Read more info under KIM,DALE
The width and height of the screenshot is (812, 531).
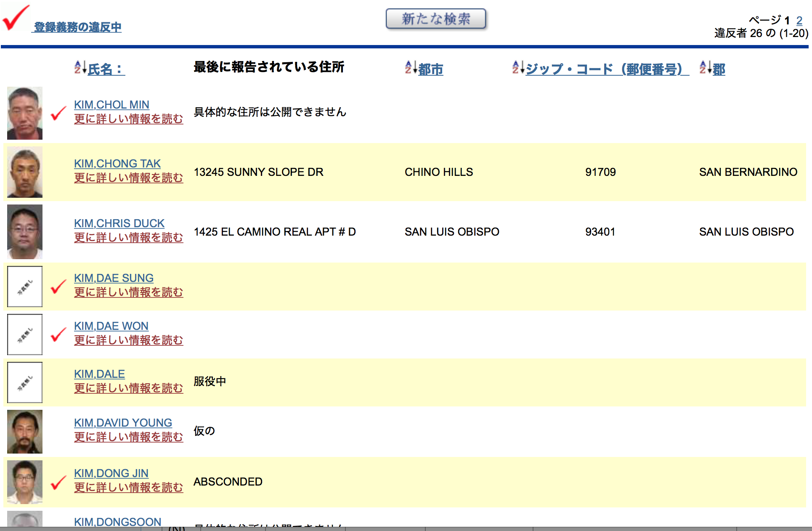[x=128, y=388]
